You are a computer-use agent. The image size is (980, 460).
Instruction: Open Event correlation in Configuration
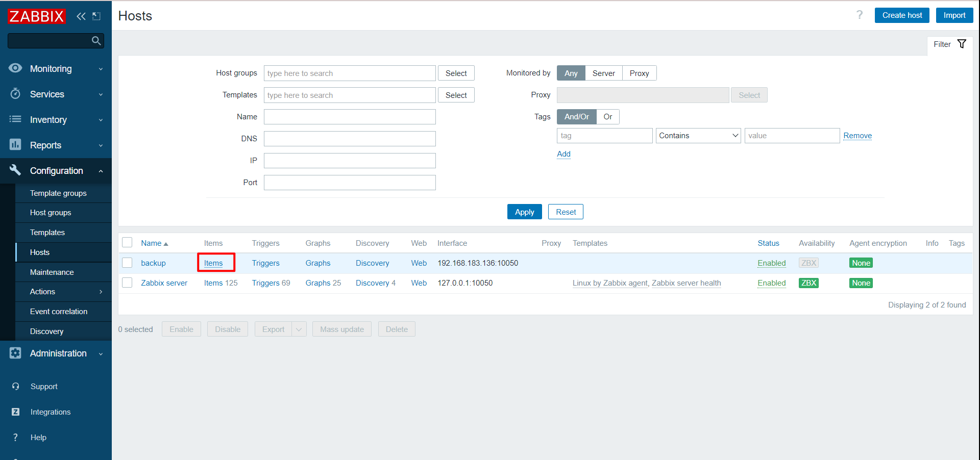[59, 312]
